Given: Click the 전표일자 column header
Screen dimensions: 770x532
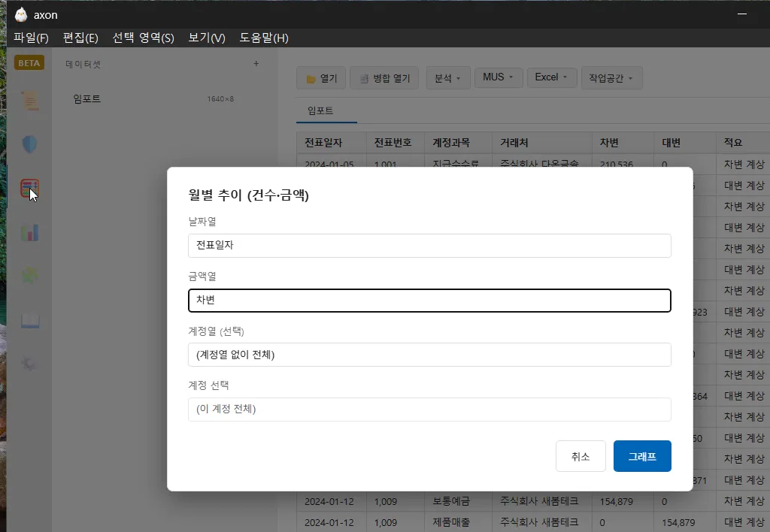Looking at the screenshot, I should [332, 142].
